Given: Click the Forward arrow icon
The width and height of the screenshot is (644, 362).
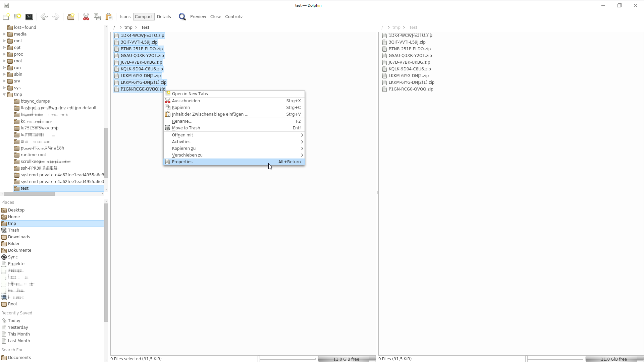Looking at the screenshot, I should click(56, 17).
